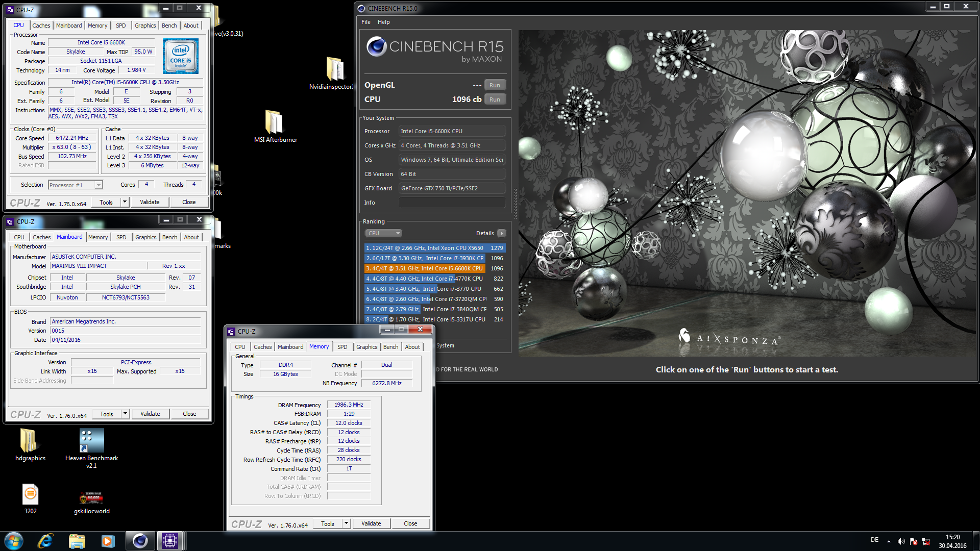Click Validate in Memory CPU-Z window
This screenshot has width=980, height=551.
coord(371,523)
